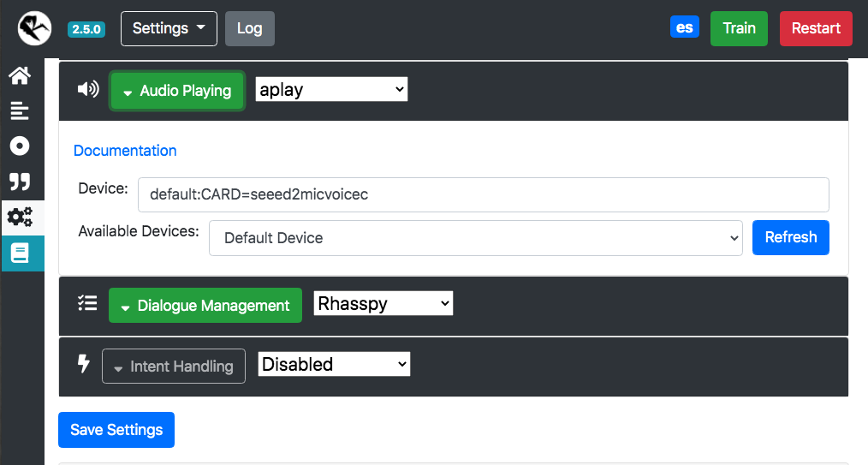Image resolution: width=868 pixels, height=465 pixels.
Task: Open the home page sidebar icon
Action: point(20,75)
